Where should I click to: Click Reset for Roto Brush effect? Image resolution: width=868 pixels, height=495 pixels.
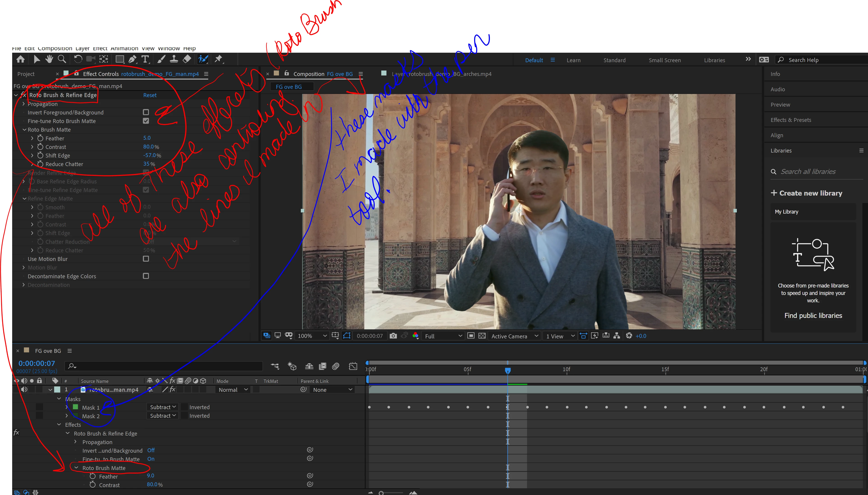(x=150, y=95)
